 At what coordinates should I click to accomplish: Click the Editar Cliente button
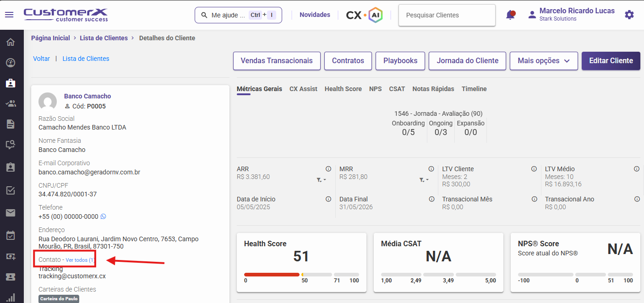[x=611, y=61]
